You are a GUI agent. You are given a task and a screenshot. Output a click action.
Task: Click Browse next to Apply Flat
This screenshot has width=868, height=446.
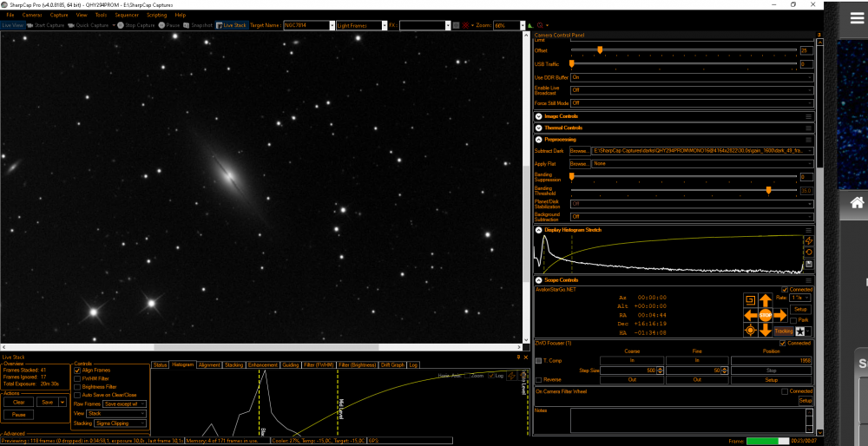(x=579, y=164)
